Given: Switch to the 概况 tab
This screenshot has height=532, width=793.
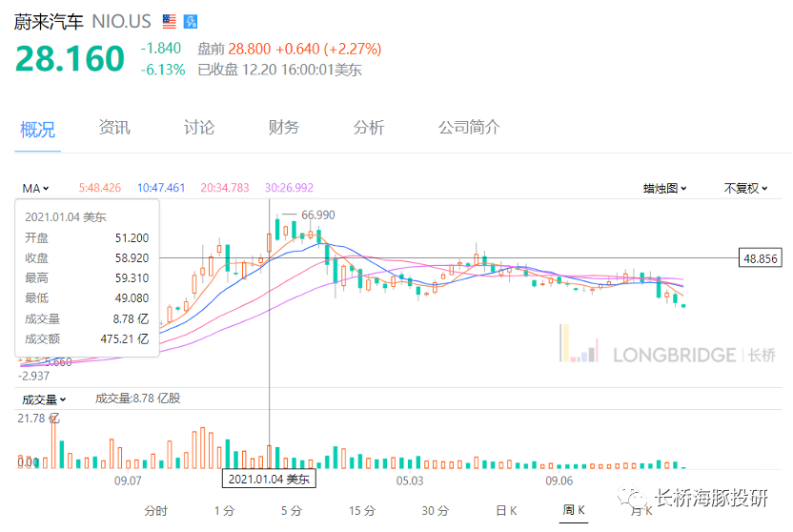Looking at the screenshot, I should coord(37,130).
